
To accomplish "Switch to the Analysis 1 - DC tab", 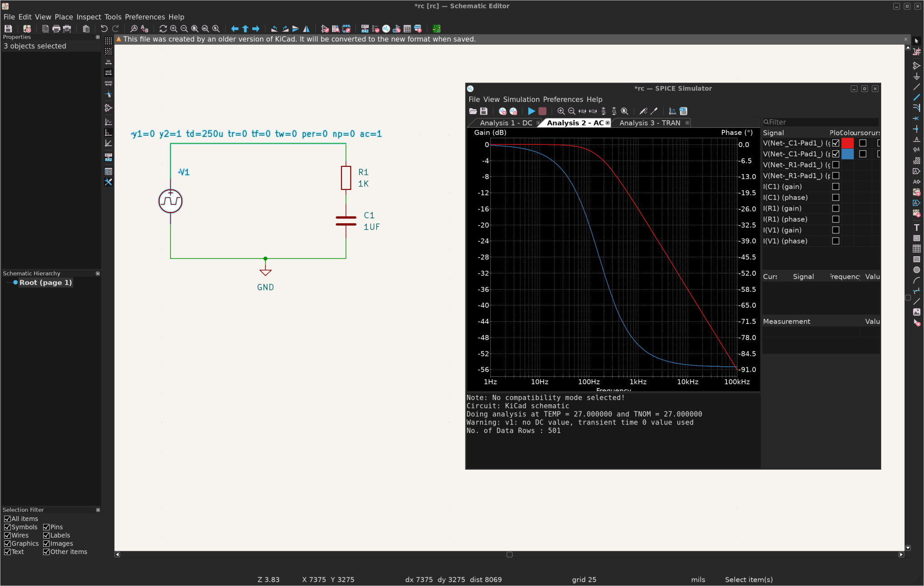I will click(x=506, y=123).
